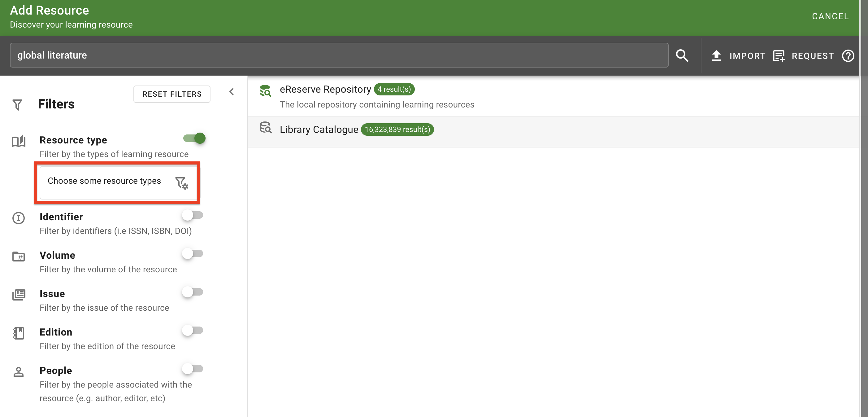Select the People person icon

tap(18, 371)
